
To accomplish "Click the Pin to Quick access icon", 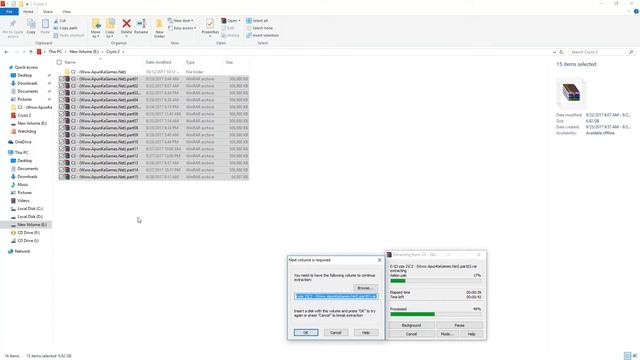I will 12,24.
